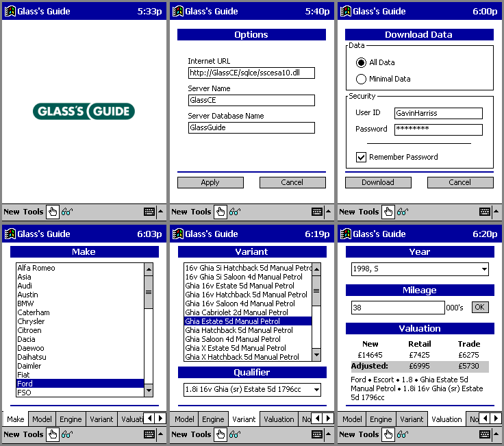Click Variant list scrollbar thumb
Screen dimensions: 504x446
(x=316, y=290)
